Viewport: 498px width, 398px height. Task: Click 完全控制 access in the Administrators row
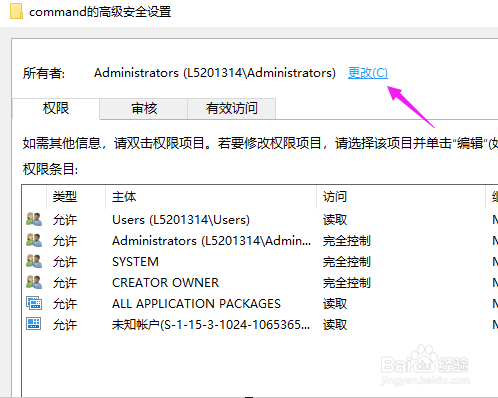[347, 241]
